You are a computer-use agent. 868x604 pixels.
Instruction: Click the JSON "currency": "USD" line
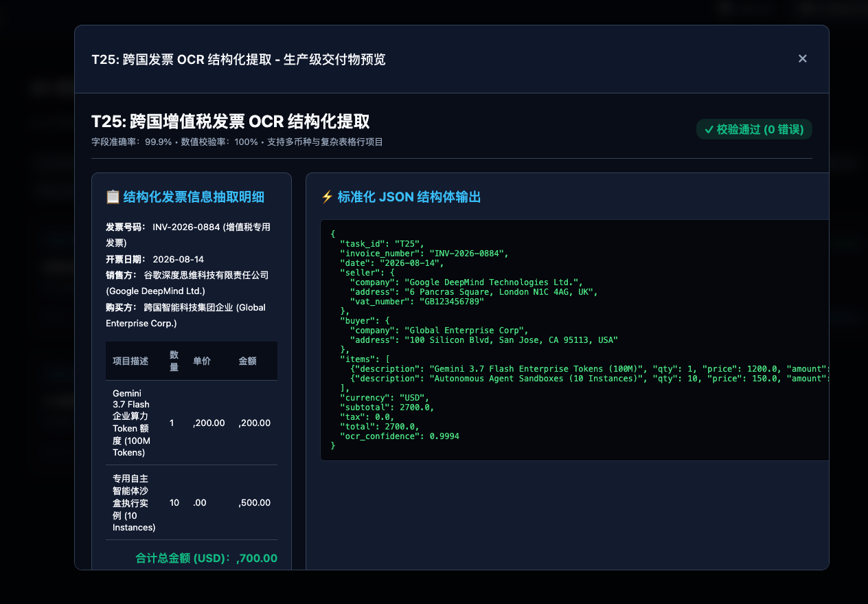(x=385, y=397)
